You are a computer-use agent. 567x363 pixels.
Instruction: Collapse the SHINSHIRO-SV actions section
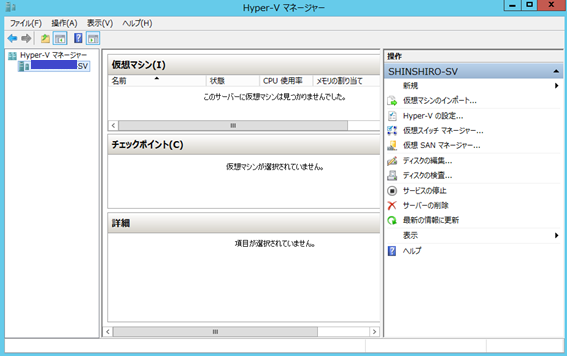556,72
